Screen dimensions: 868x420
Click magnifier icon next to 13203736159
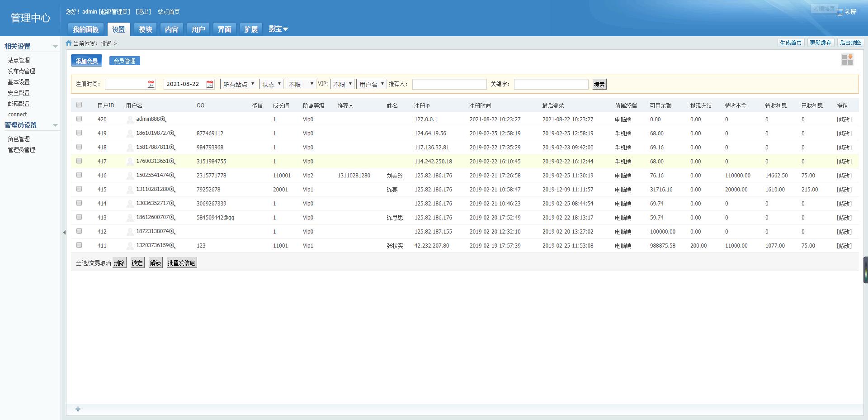click(x=173, y=246)
